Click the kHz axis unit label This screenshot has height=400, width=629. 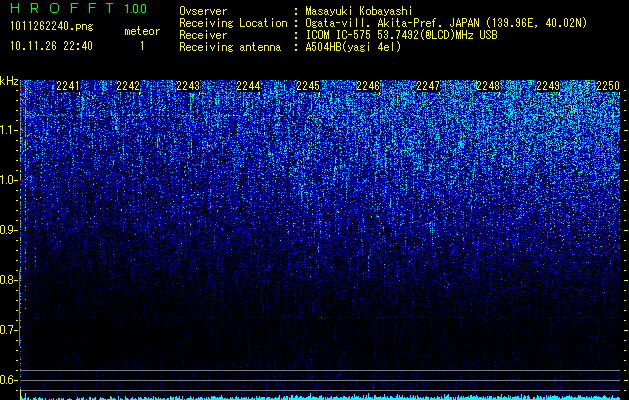[x=9, y=81]
